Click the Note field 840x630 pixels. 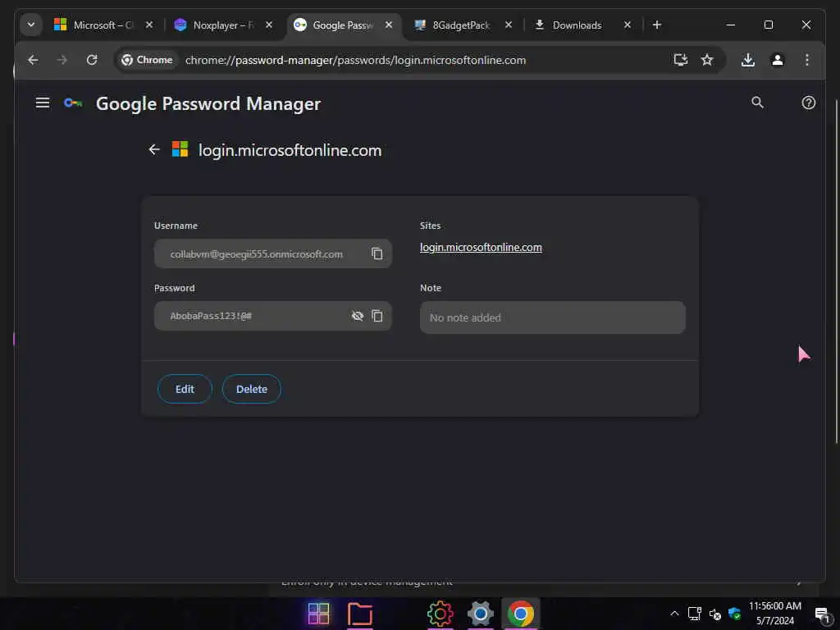click(552, 317)
